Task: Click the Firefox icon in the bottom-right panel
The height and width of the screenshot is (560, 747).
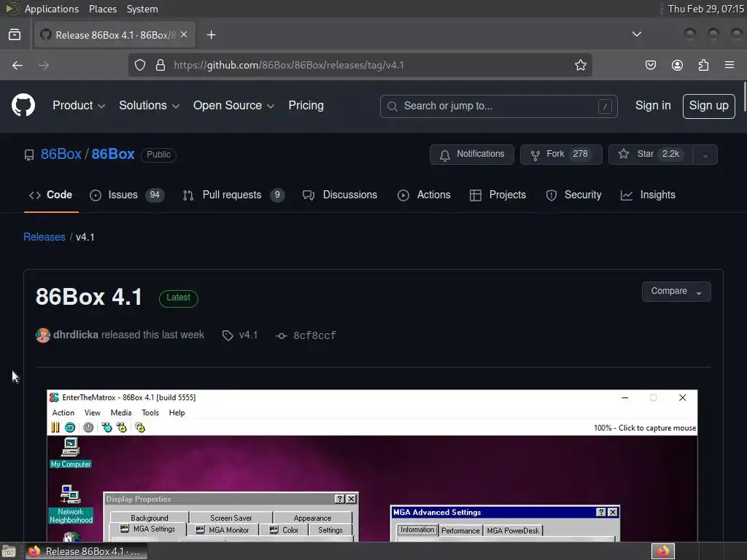Action: point(662,551)
